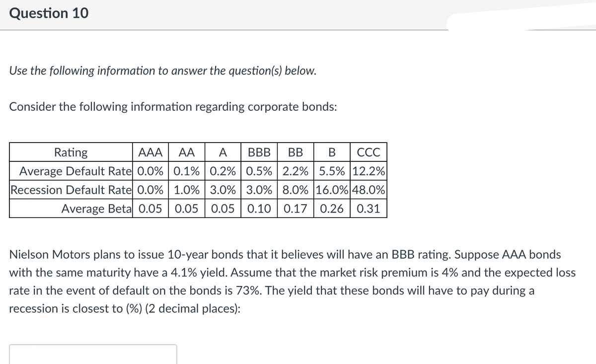Click the 0.05 beta under AAA
Viewport: 596px width, 364px height.
pos(151,209)
